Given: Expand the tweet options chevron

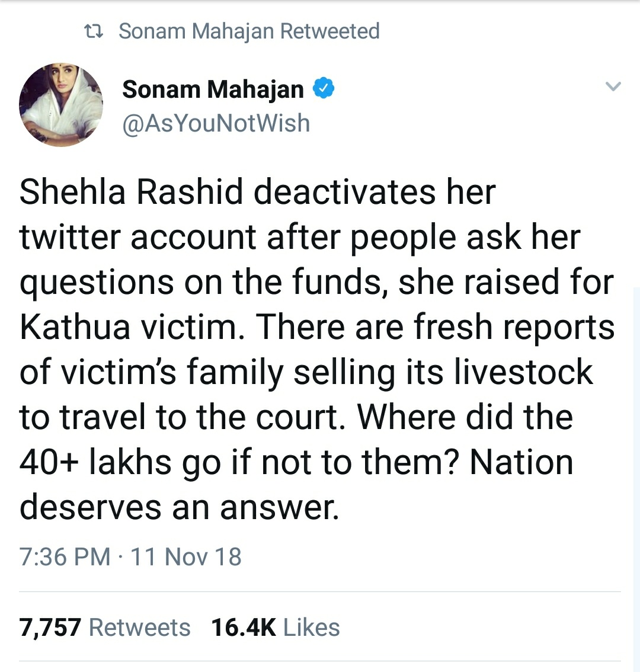Looking at the screenshot, I should click(x=613, y=87).
